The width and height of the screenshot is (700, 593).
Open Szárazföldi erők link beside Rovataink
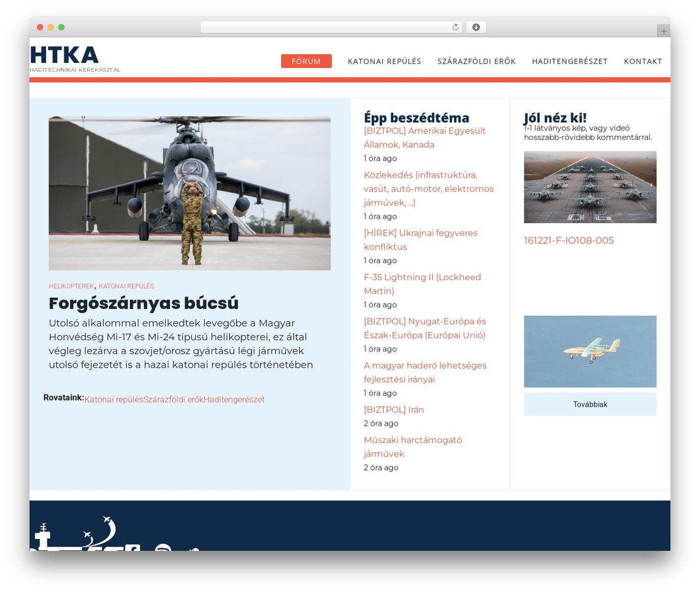click(173, 400)
